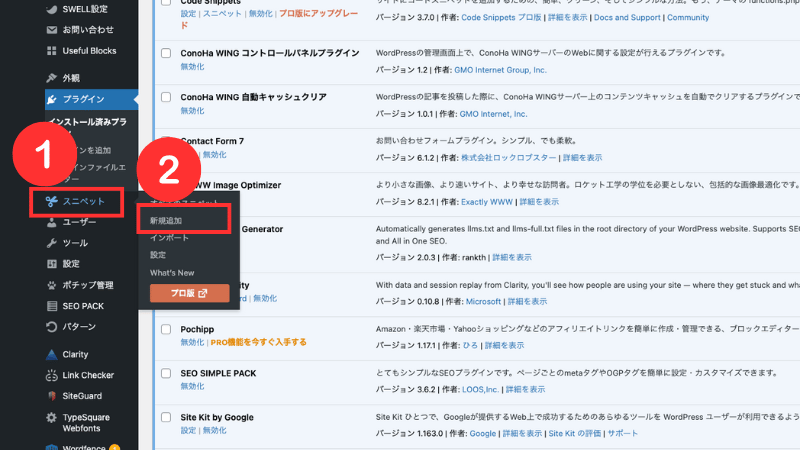Viewport: 800px width, 450px height.
Task: Select the SEO SIMPLE PACK checkbox
Action: [166, 373]
